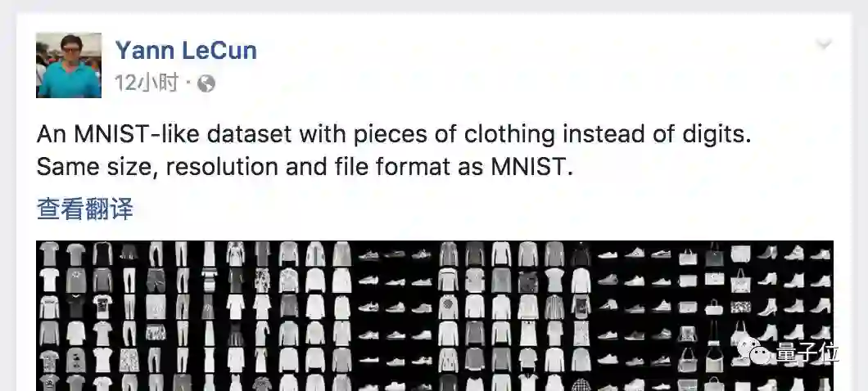This screenshot has height=391, width=868.
Task: Open the Fashion-MNIST clothing grid image
Action: coord(435,316)
